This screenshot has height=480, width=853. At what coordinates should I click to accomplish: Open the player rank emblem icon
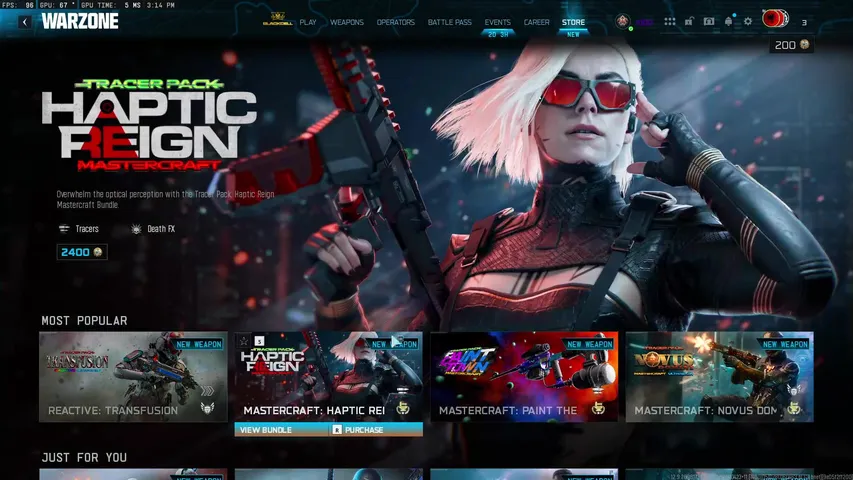(x=623, y=21)
